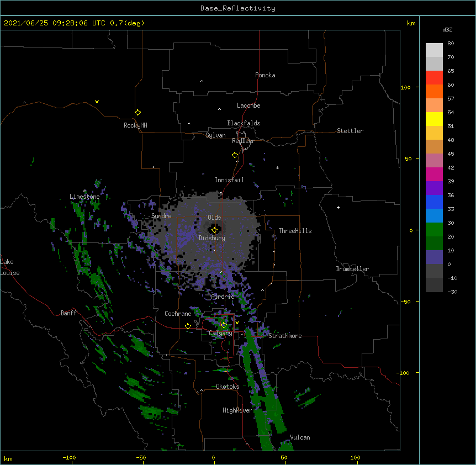Click the RockyMH map label
The image size is (476, 465).
point(135,125)
